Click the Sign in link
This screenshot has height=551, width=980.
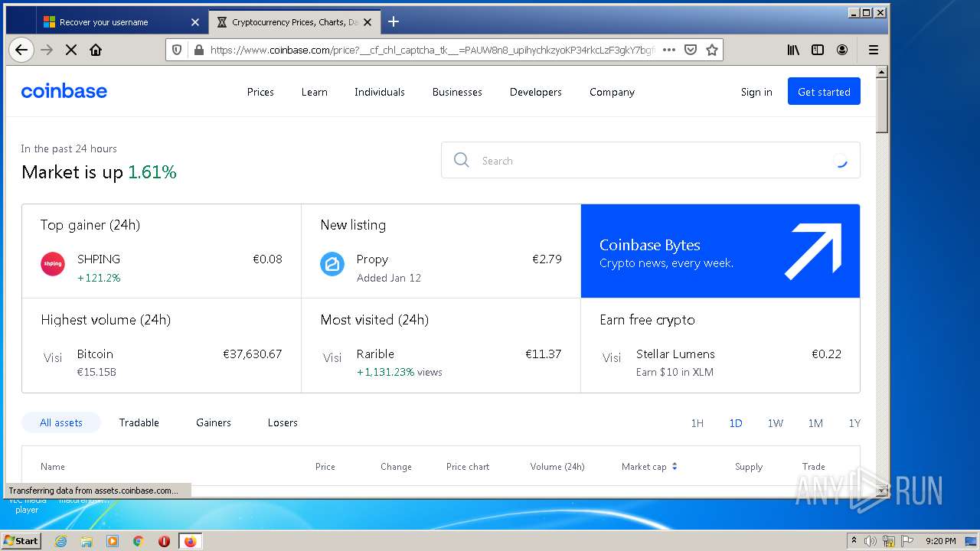(x=756, y=92)
